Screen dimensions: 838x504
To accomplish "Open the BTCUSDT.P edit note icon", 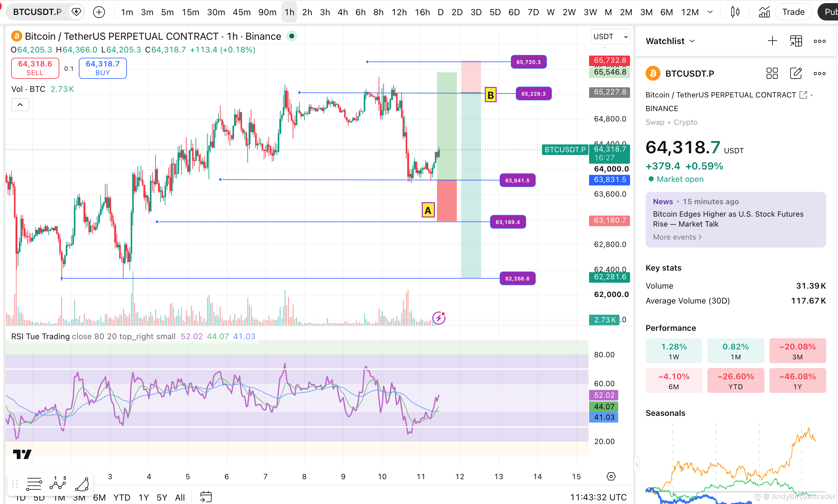I will (x=796, y=73).
